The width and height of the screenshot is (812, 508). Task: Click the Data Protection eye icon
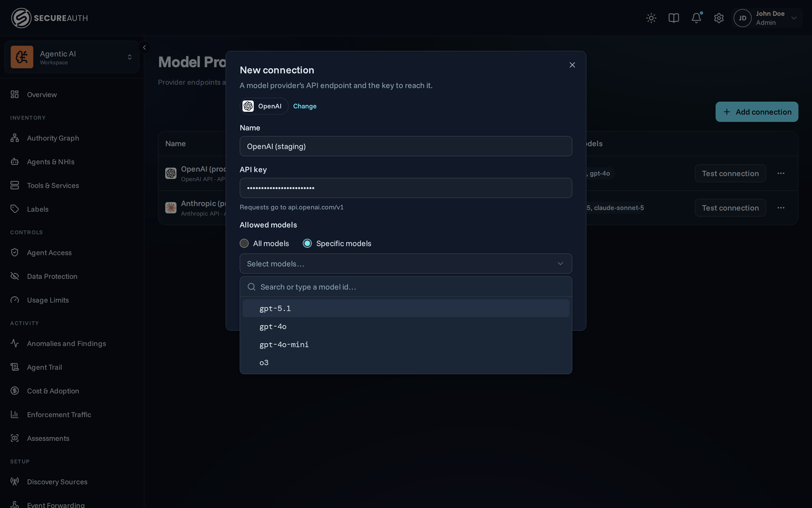[15, 276]
